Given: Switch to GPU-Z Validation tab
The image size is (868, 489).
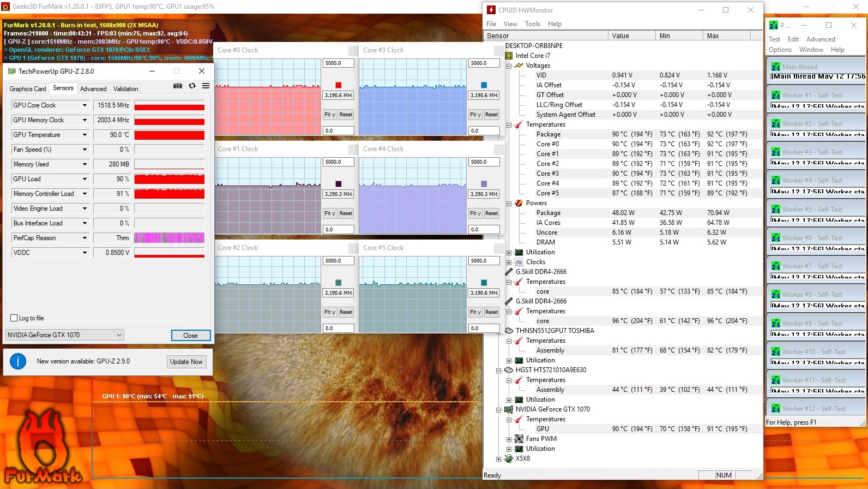Looking at the screenshot, I should (126, 89).
